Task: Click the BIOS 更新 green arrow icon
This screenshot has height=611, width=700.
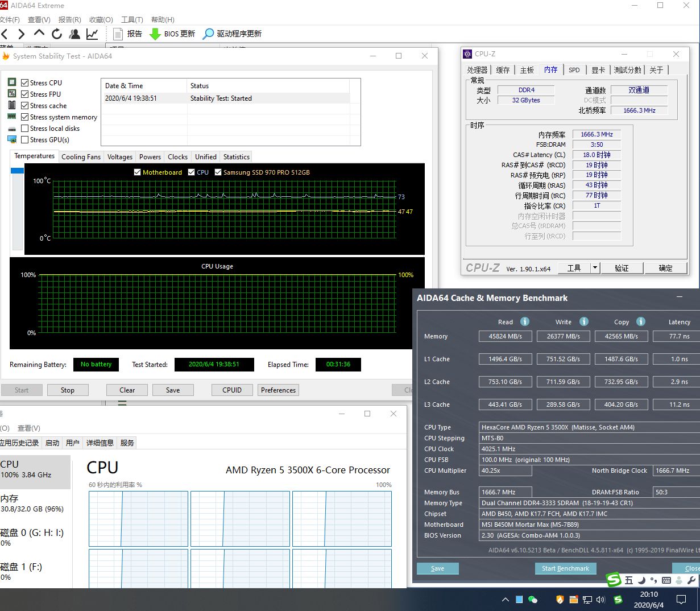Action: (155, 34)
